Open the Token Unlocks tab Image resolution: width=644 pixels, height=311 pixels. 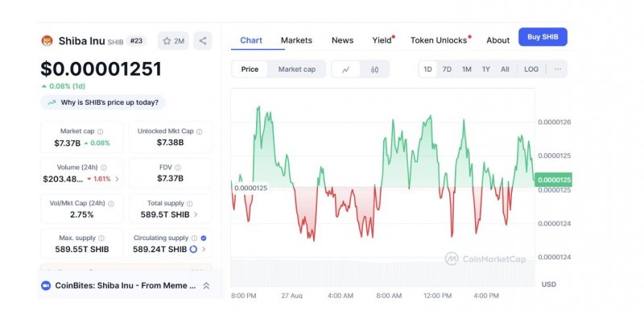[x=439, y=40]
